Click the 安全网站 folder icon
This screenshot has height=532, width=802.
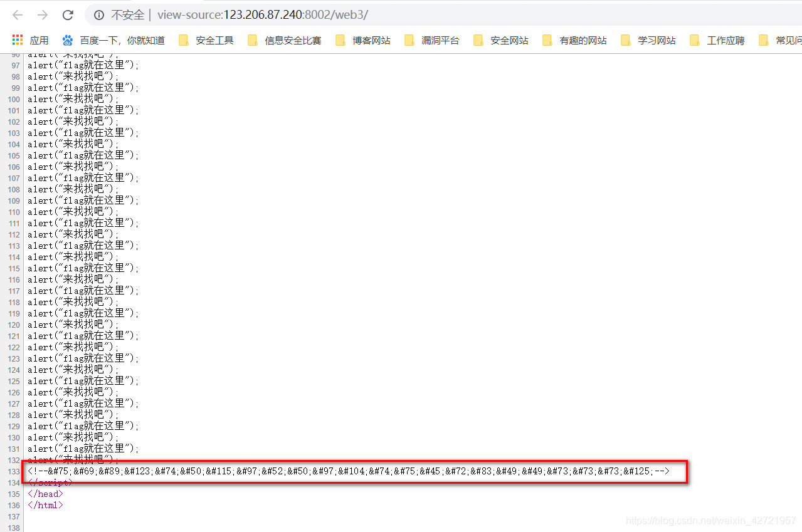[x=478, y=40]
